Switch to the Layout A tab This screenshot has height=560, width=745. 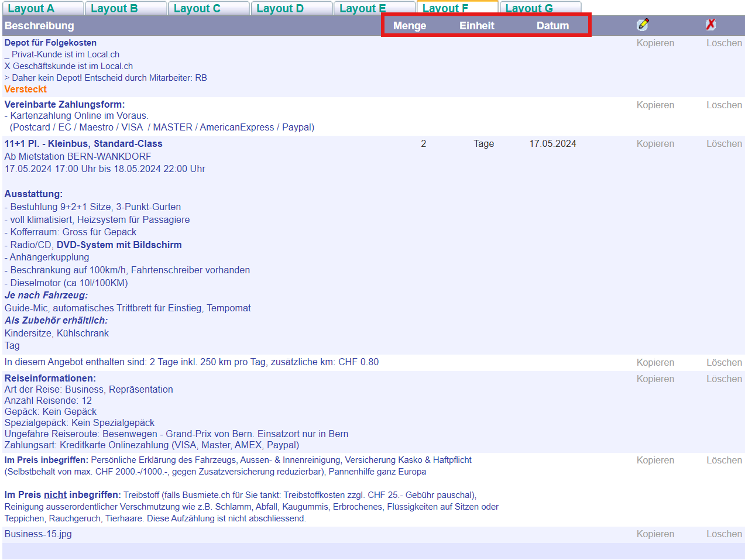pyautogui.click(x=43, y=8)
